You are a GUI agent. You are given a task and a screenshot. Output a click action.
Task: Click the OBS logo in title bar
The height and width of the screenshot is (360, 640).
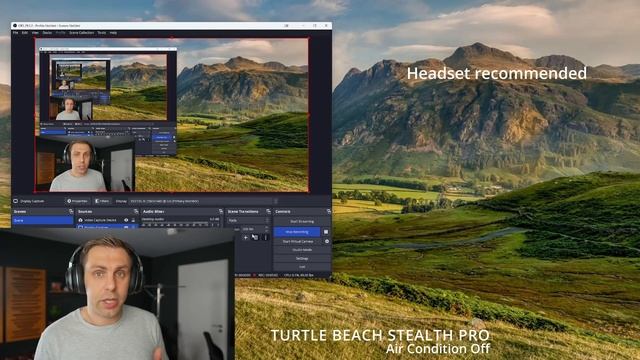pos(15,25)
